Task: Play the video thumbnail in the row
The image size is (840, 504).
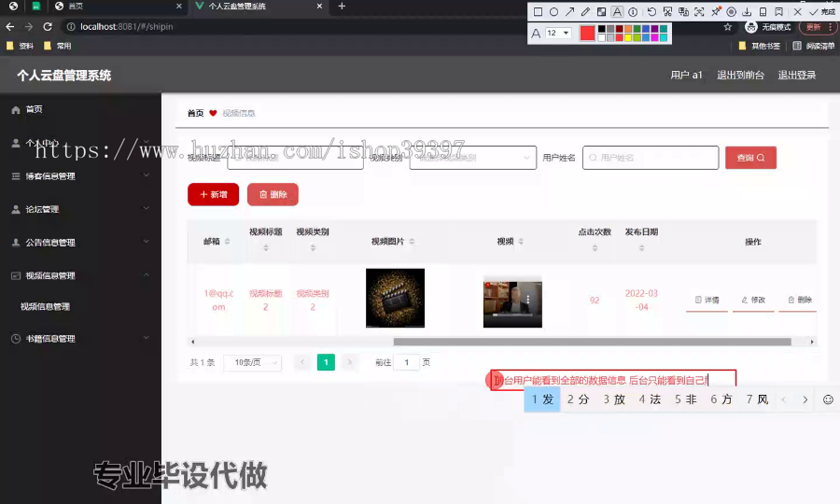Action: tap(512, 301)
